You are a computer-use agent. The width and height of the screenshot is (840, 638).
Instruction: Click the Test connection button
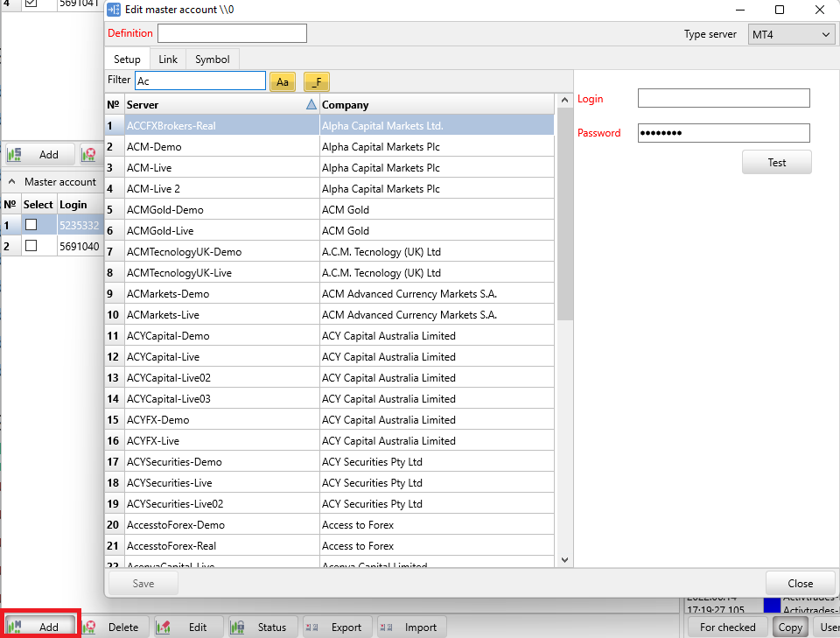776,162
